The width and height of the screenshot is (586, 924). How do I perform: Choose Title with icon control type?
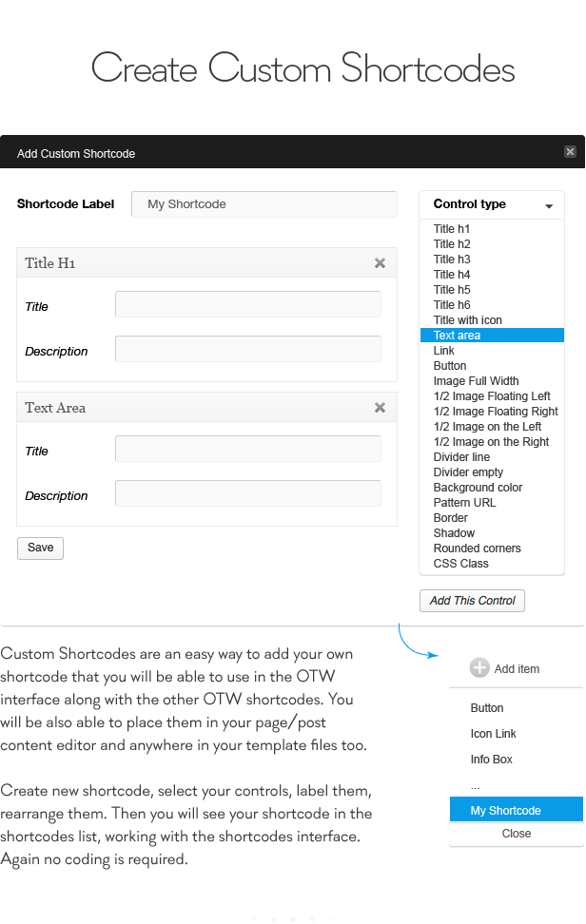(467, 320)
